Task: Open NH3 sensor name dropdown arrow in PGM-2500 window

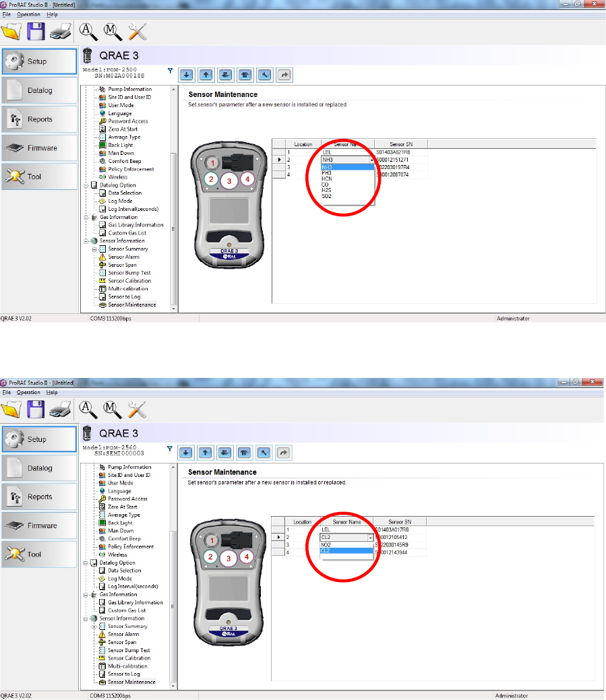Action: (371, 160)
